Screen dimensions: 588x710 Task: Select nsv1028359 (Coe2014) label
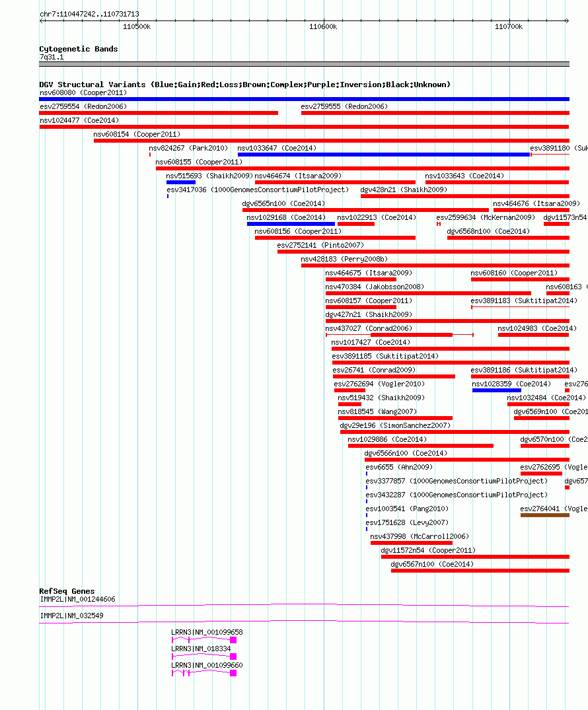[x=511, y=384]
